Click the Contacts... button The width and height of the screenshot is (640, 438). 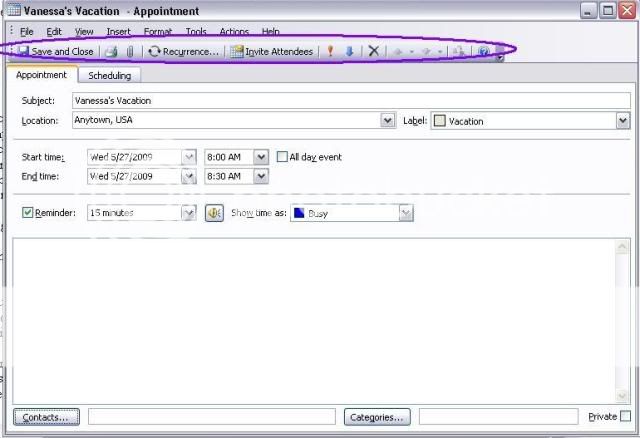tap(47, 416)
